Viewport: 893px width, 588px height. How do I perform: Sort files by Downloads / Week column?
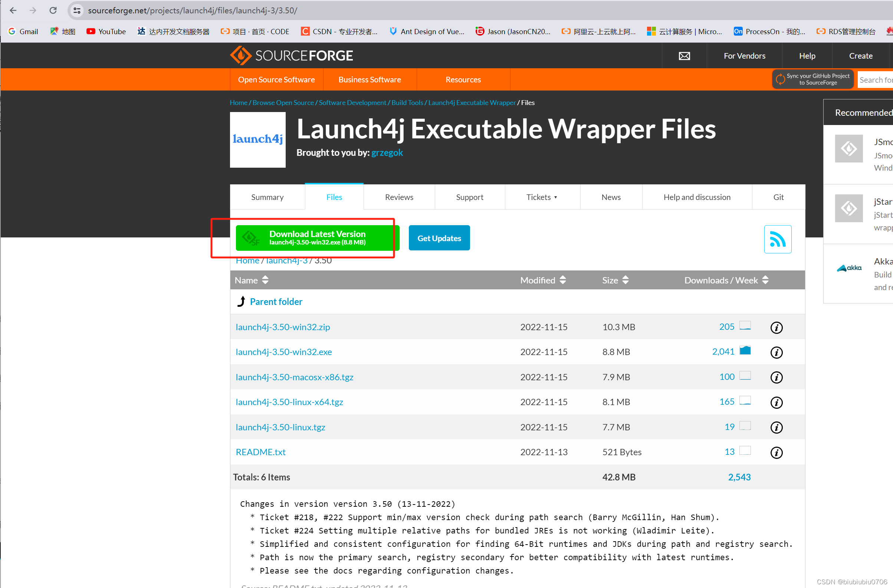pos(726,280)
